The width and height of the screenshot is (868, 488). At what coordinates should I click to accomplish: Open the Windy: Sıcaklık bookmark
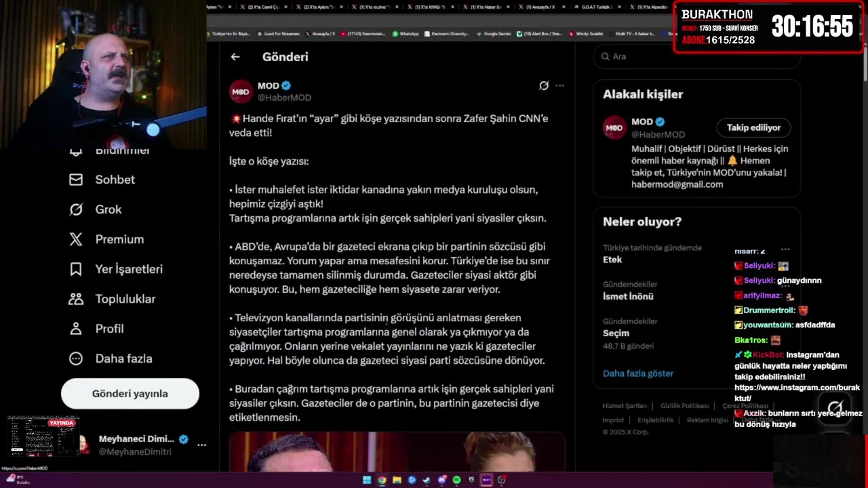tap(587, 34)
